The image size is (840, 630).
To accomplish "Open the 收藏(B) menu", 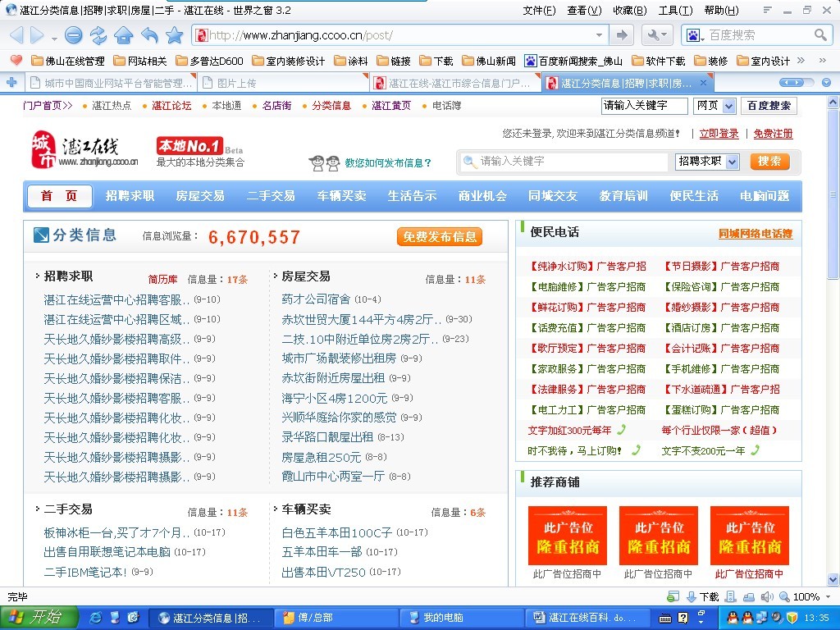I will click(x=630, y=10).
